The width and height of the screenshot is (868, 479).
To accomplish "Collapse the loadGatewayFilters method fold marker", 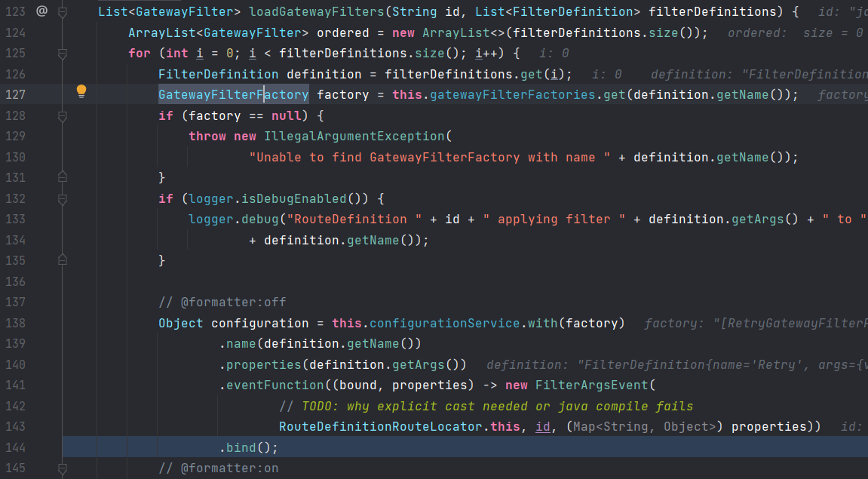I will (63, 12).
